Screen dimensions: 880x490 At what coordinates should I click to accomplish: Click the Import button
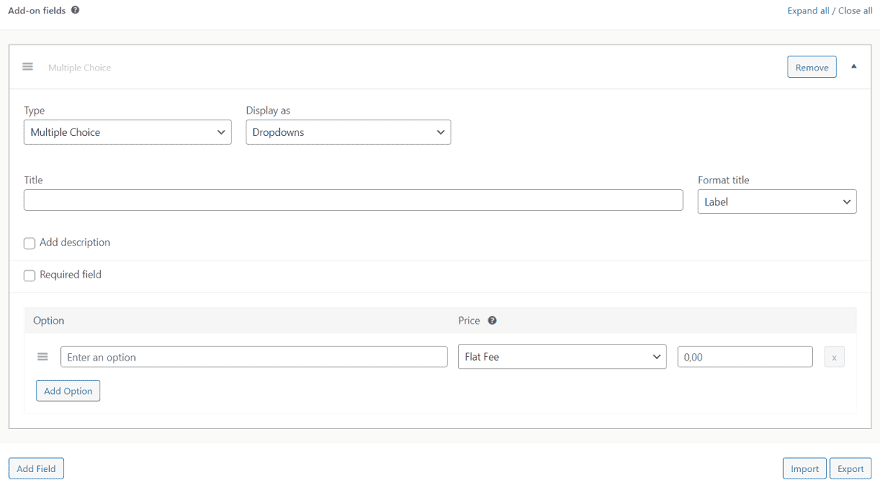click(804, 468)
